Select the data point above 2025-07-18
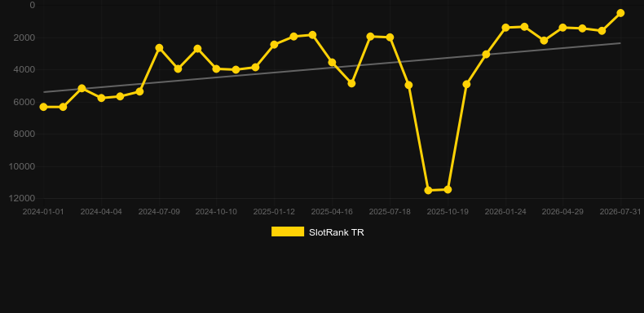Screen dimensions: 644x313 390,37
